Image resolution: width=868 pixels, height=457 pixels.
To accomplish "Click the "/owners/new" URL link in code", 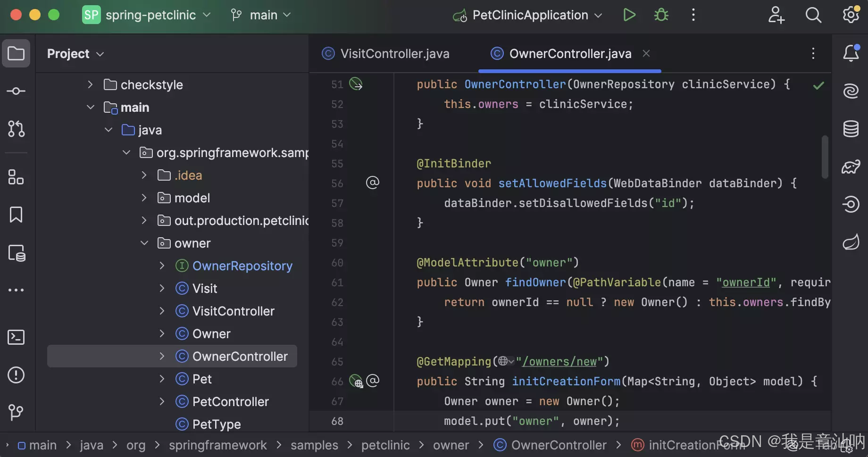I will 559,361.
